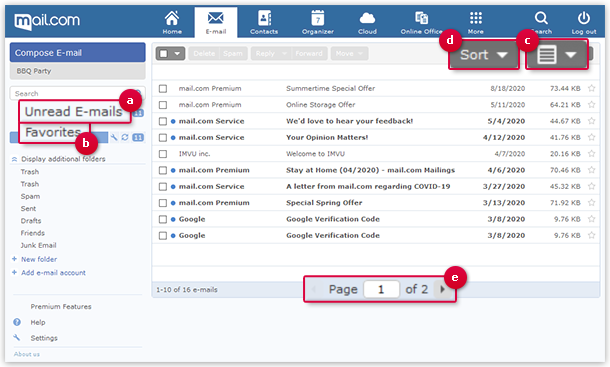610x367 pixels.
Task: Star the Welcome to IMVU email
Action: tap(591, 154)
